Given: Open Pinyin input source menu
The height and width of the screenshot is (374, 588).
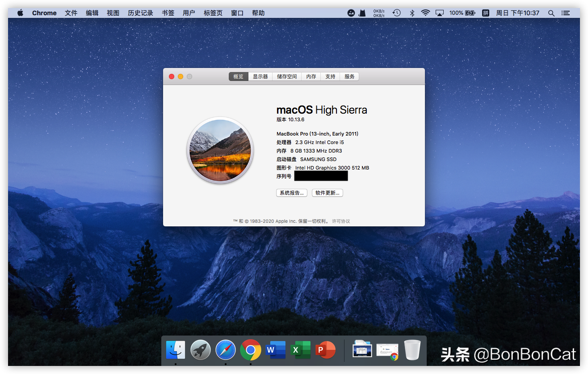Looking at the screenshot, I should (486, 13).
